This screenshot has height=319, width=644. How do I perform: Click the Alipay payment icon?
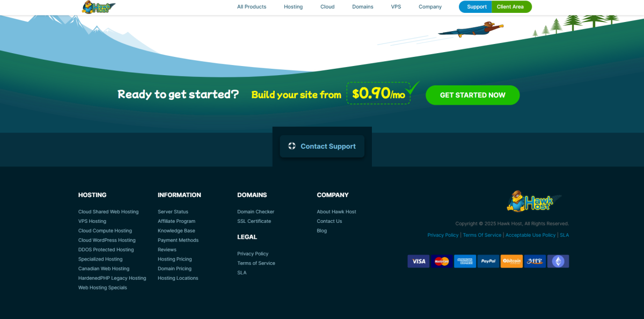coord(535,262)
